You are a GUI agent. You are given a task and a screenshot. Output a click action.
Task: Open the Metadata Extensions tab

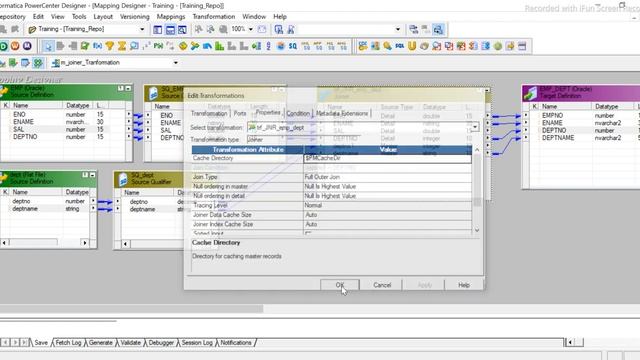point(342,113)
